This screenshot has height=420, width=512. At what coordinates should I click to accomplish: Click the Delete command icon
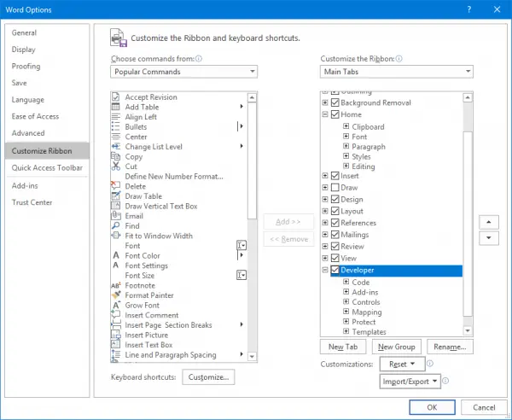point(115,186)
